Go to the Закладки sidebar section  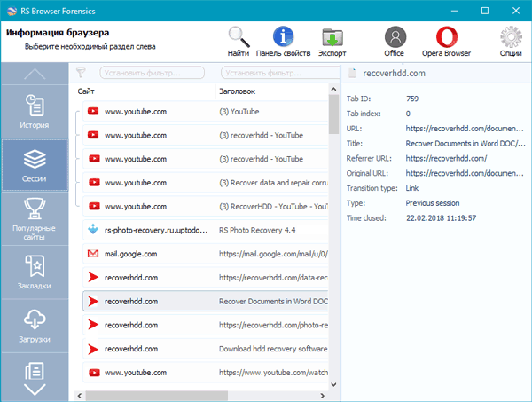pyautogui.click(x=35, y=272)
